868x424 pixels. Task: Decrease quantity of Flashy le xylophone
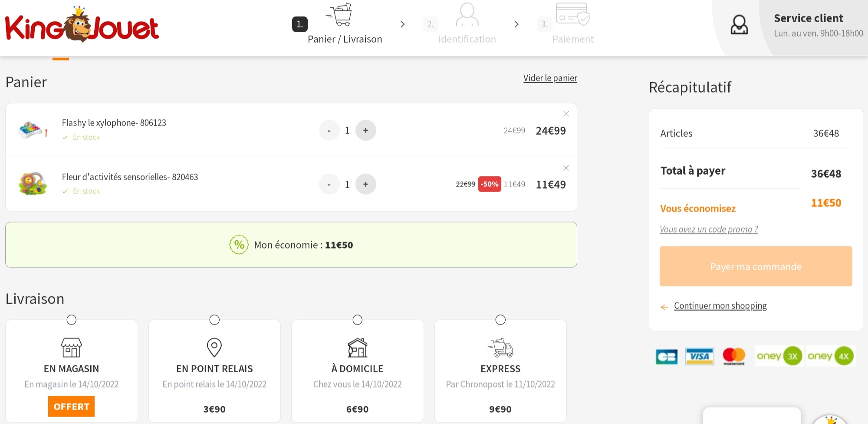tap(329, 130)
